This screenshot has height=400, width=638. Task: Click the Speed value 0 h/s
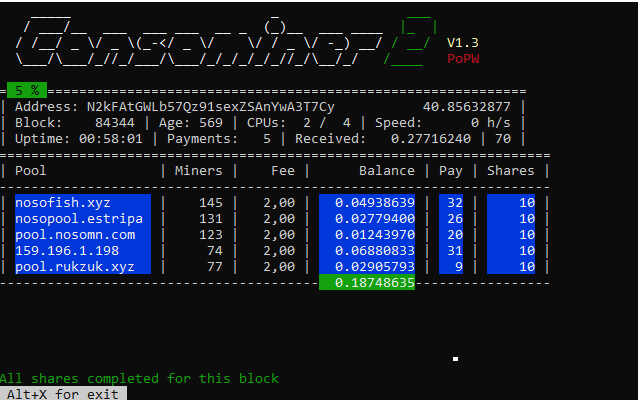491,123
